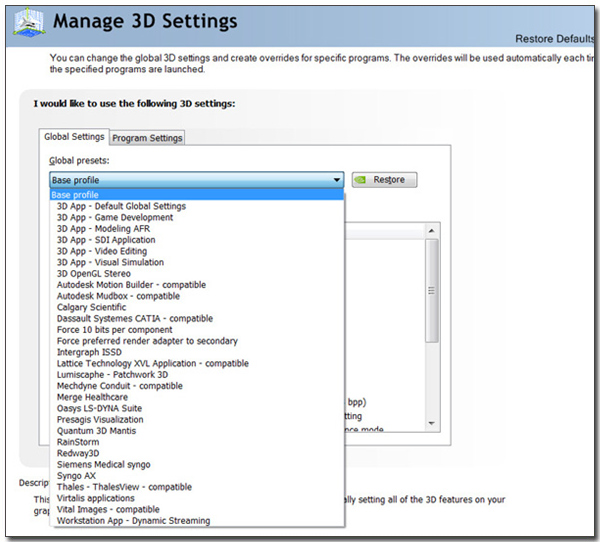Select Autodesk Mudbox - compatible
The height and width of the screenshot is (542, 600).
(x=197, y=296)
